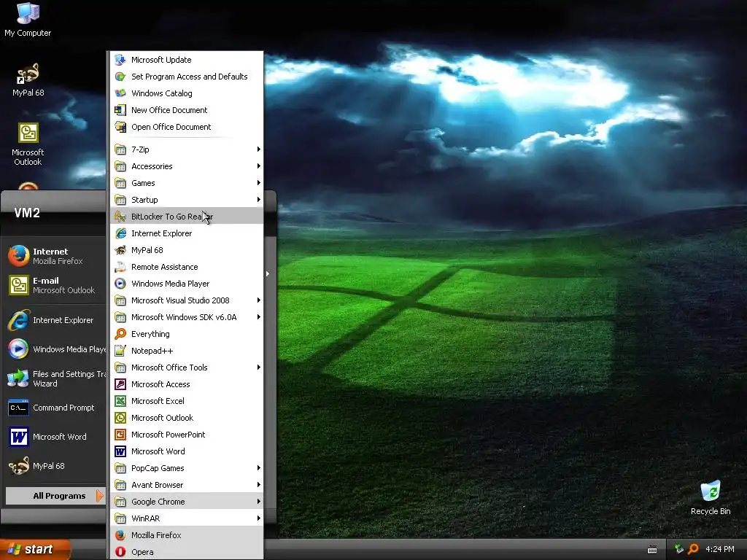Expand WinRAR submenu
The width and height of the screenshot is (747, 560).
point(187,518)
